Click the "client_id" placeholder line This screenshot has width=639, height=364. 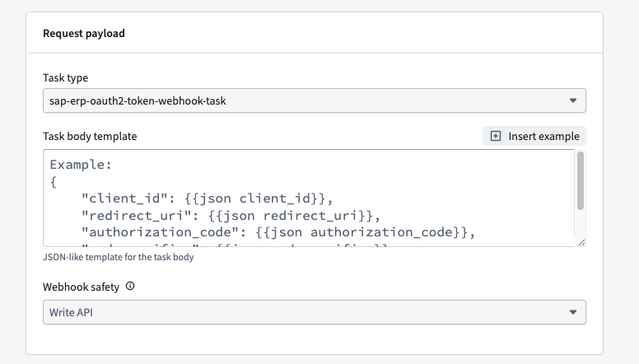[x=207, y=198]
